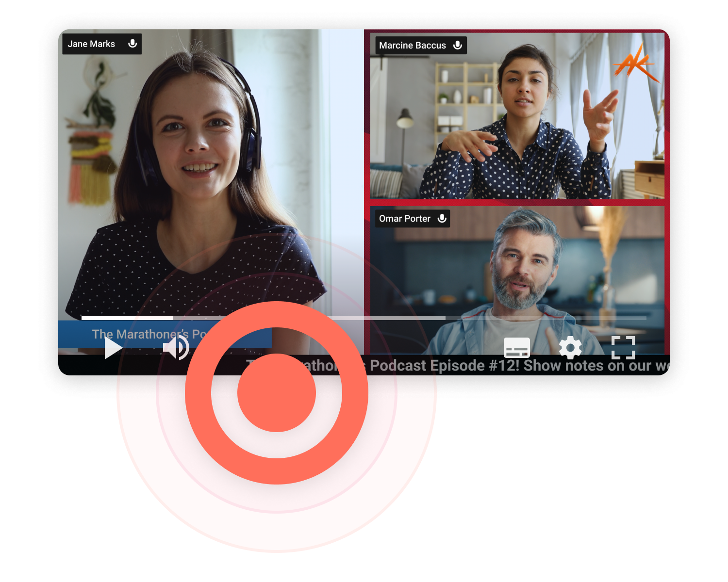Viewport: 728px width, 582px height.
Task: Click the subtitle text 'Podcast Episode #12'
Action: 432,365
